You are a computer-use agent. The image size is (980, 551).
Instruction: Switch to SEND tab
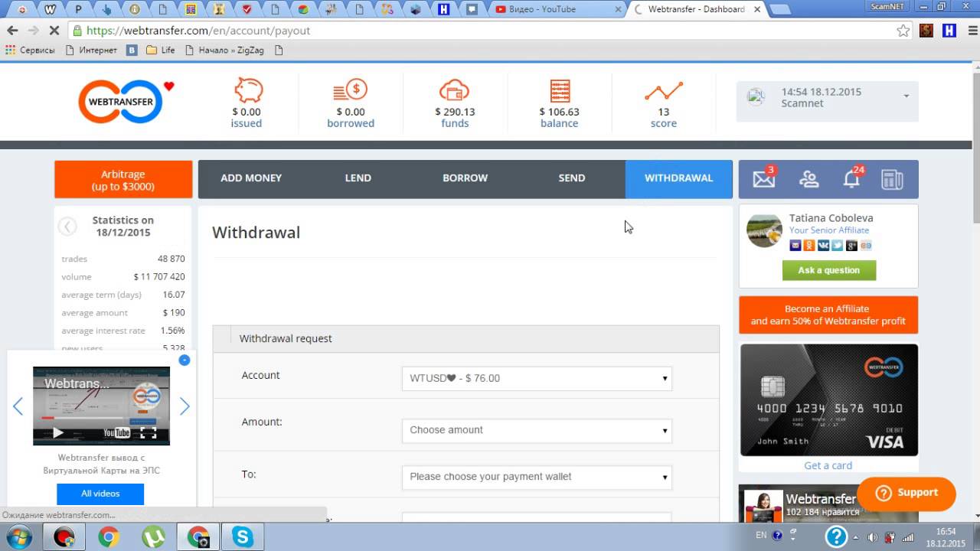tap(572, 178)
